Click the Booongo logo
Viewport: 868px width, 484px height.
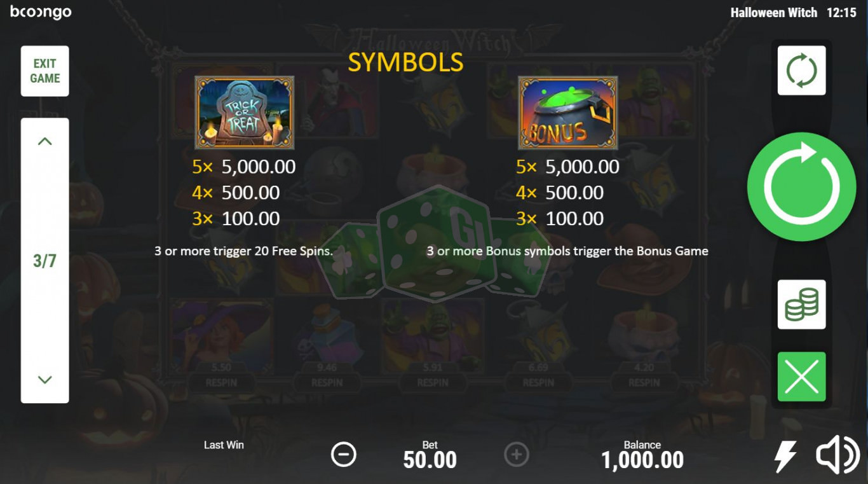pos(41,12)
